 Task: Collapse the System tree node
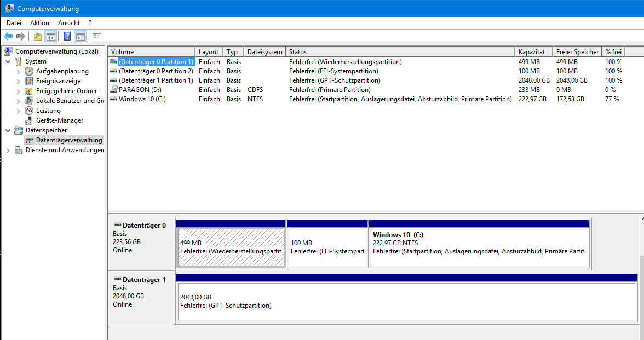[8, 61]
